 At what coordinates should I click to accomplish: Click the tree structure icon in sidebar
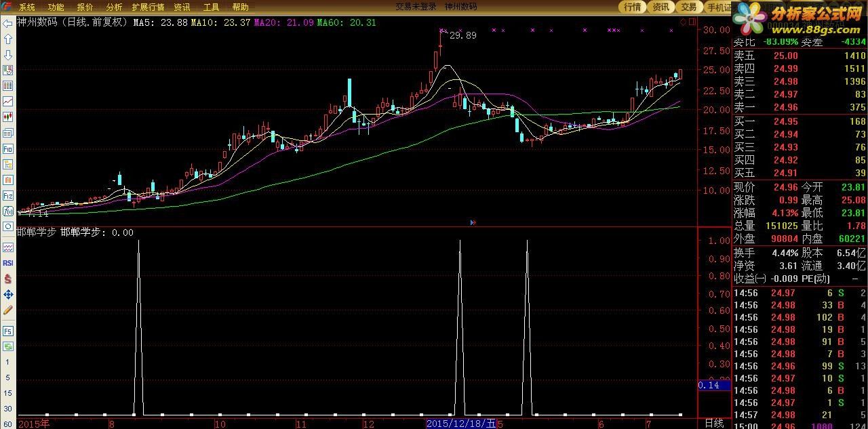(x=8, y=164)
